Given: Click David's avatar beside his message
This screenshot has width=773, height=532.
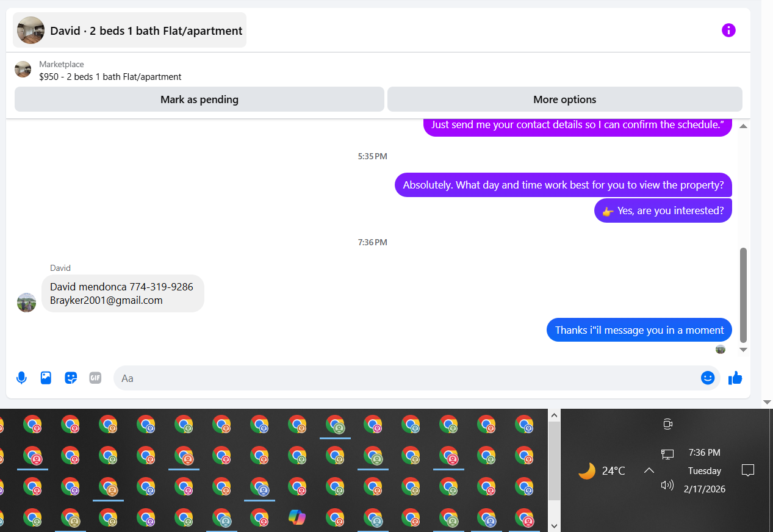Looking at the screenshot, I should pyautogui.click(x=26, y=302).
